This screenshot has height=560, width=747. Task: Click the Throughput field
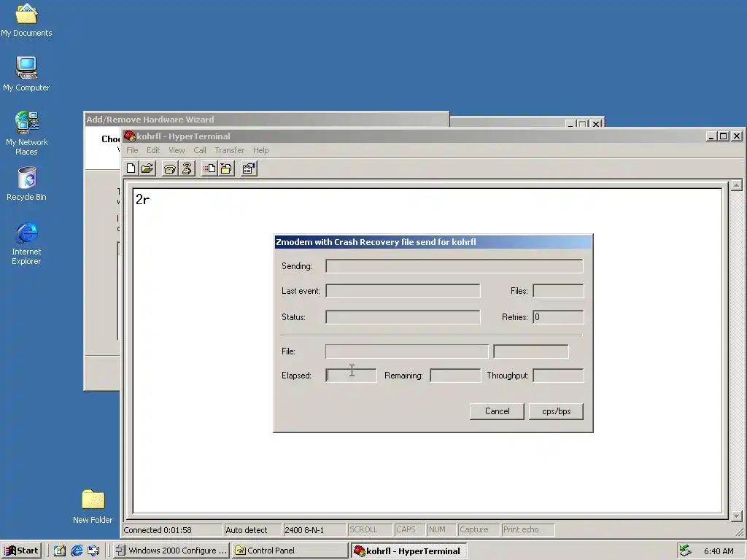[558, 376]
